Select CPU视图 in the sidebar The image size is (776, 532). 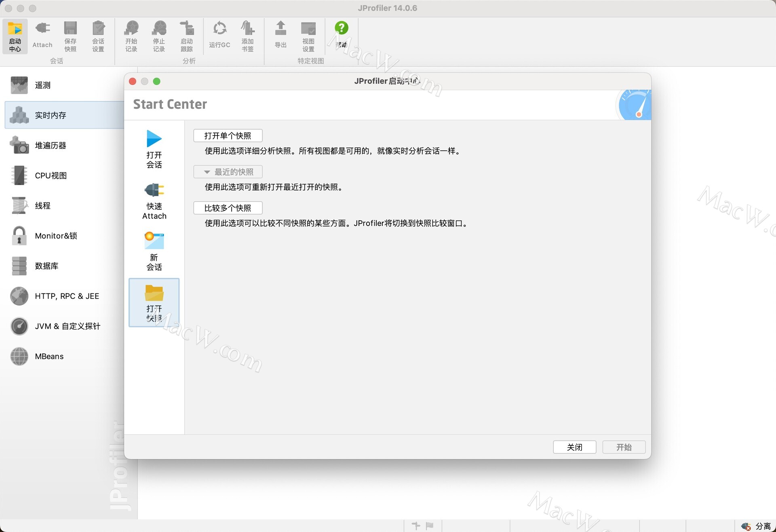(65, 175)
